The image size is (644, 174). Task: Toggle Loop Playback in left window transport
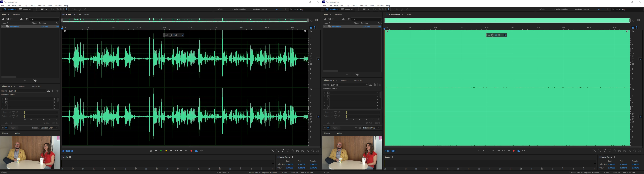click(197, 151)
